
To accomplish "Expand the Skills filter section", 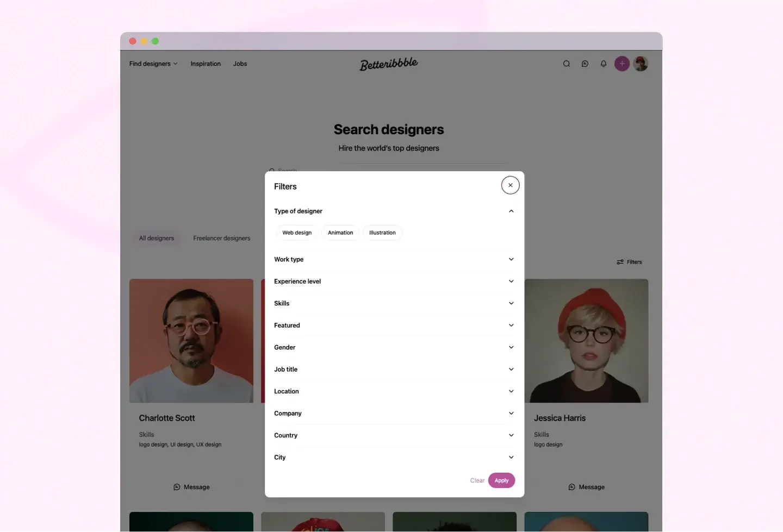I will pyautogui.click(x=394, y=303).
